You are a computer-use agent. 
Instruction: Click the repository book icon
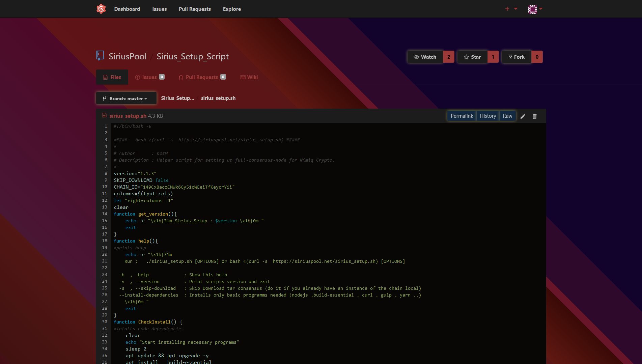100,56
